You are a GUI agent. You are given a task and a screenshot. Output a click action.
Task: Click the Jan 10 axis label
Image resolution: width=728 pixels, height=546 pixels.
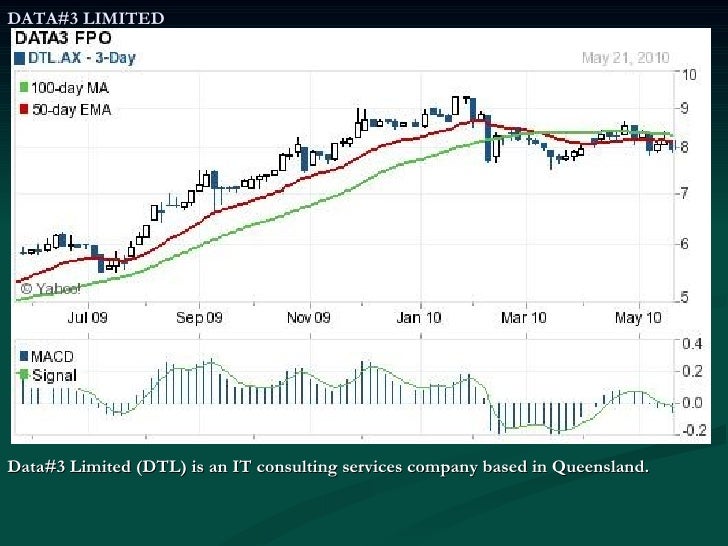point(419,318)
